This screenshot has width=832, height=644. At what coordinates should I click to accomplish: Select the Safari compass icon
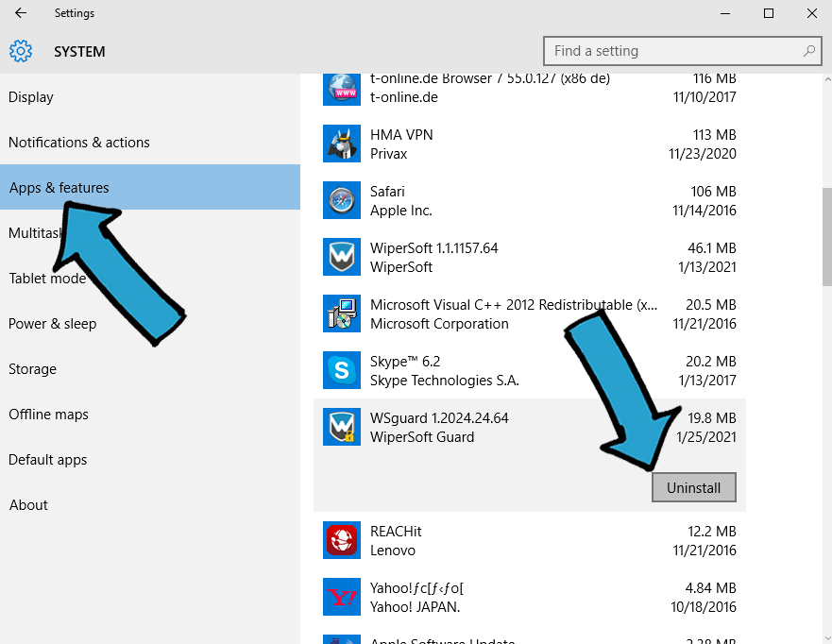pyautogui.click(x=342, y=200)
